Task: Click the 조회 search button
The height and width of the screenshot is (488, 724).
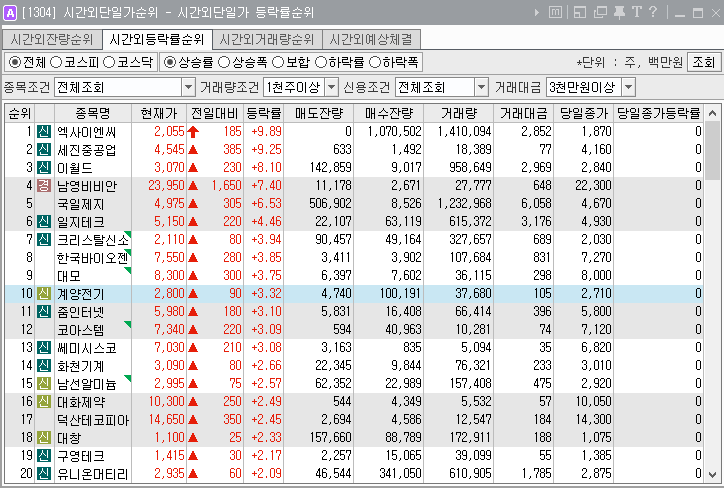Action: pos(704,62)
